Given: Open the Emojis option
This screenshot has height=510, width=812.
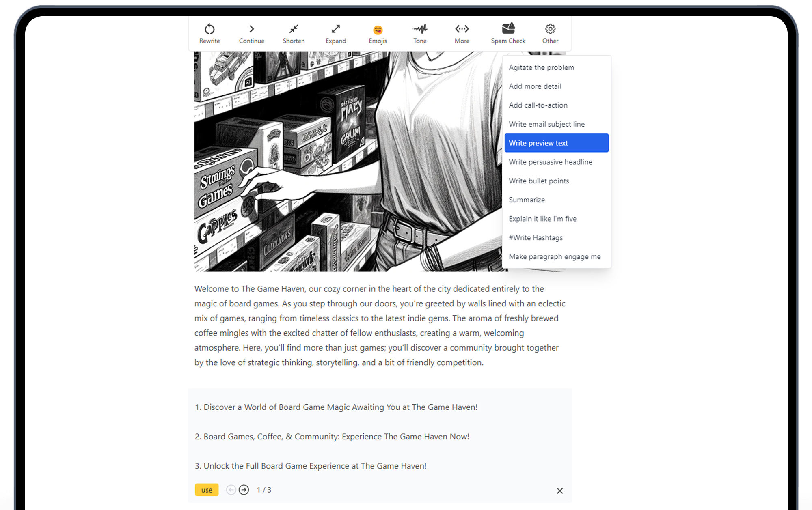Looking at the screenshot, I should coord(378,30).
